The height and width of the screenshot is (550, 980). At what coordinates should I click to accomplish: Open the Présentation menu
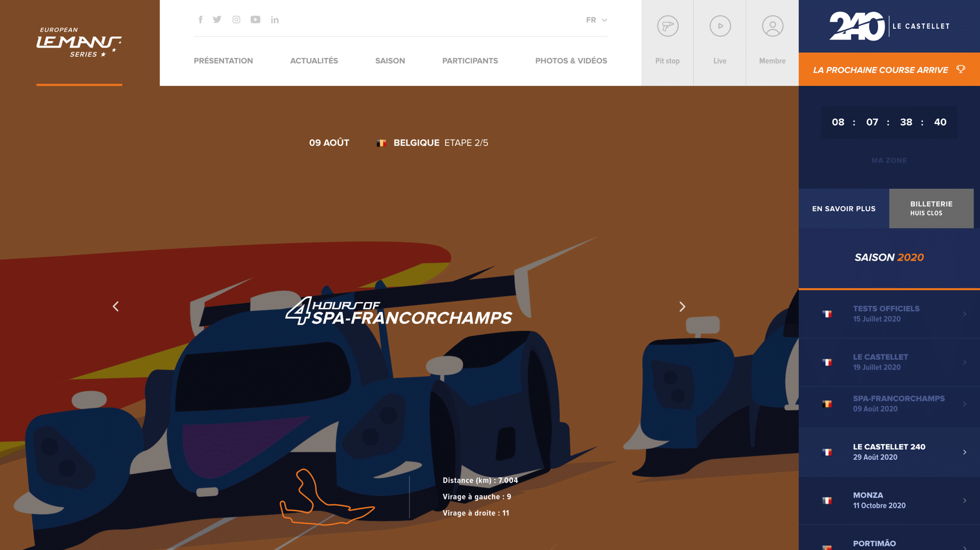223,61
